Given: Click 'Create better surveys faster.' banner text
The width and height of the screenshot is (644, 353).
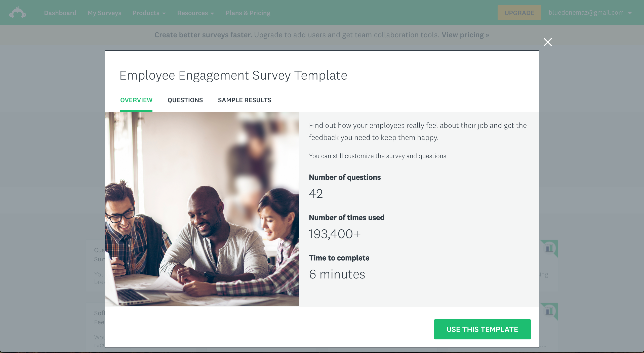Looking at the screenshot, I should tap(203, 35).
